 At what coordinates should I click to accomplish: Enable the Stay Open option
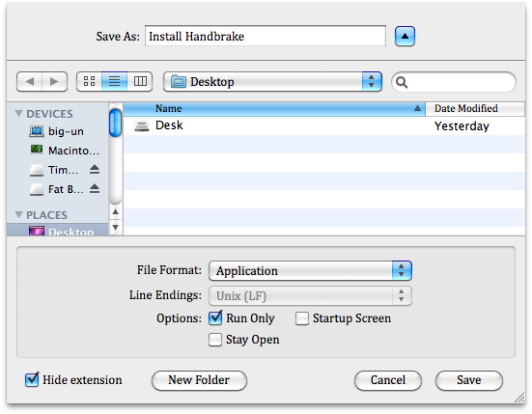point(215,340)
